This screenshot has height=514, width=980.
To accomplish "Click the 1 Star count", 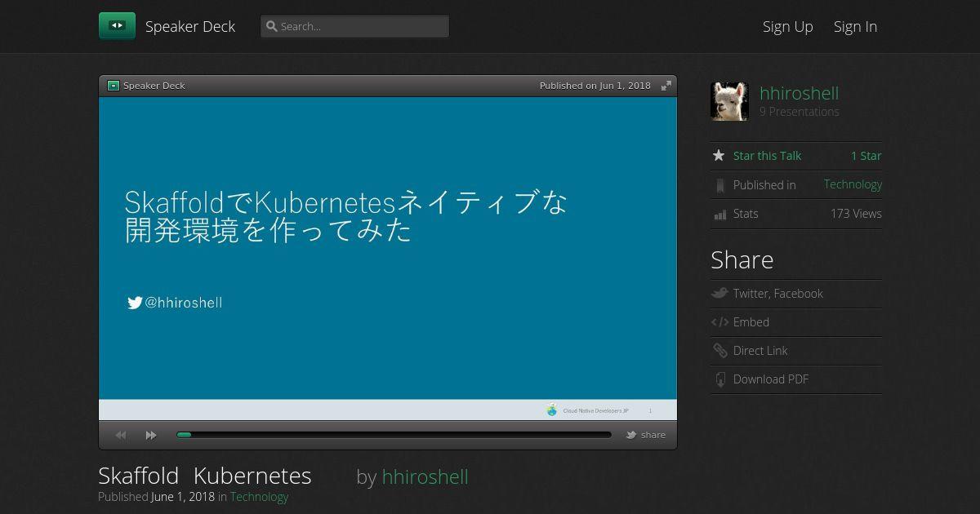I will tap(866, 156).
